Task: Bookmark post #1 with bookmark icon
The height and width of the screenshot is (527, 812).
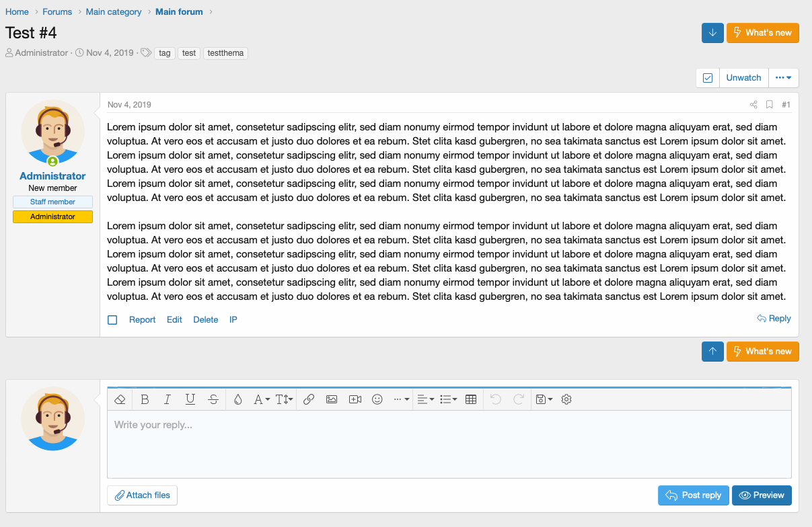Action: (x=770, y=105)
